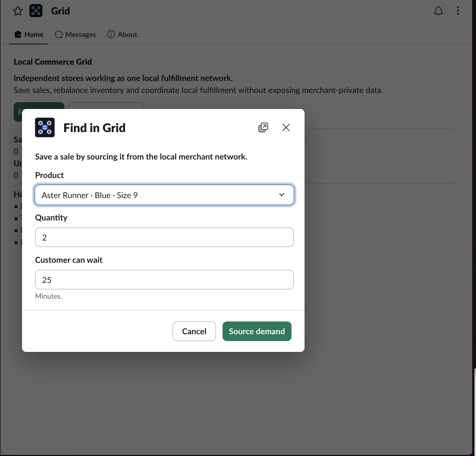Submit with Source demand button

tap(257, 331)
